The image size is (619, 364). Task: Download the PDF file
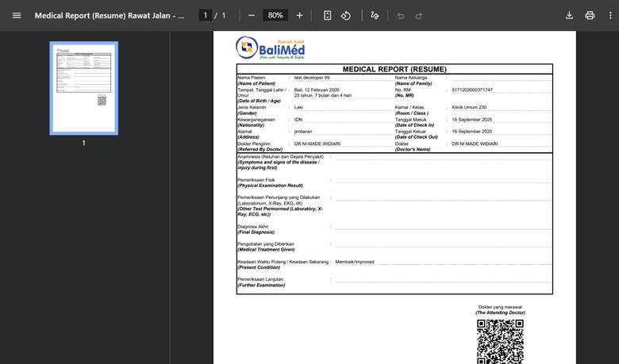click(569, 15)
